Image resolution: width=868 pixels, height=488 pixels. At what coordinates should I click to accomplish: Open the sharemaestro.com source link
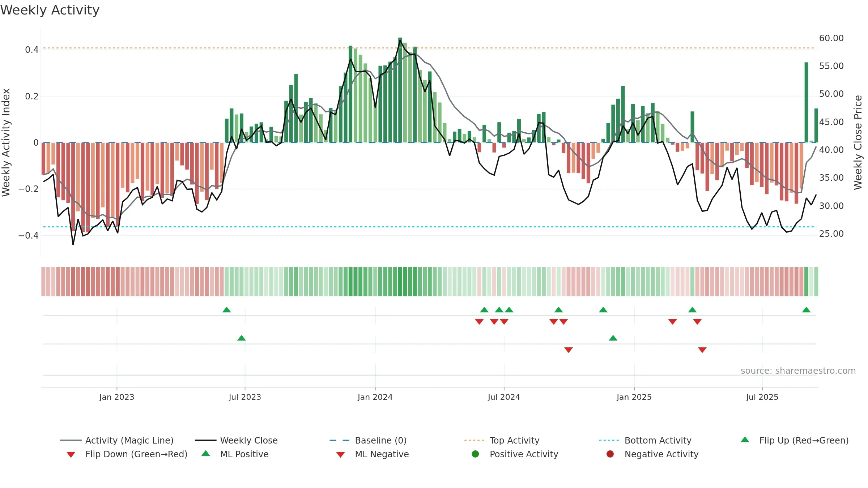point(798,371)
